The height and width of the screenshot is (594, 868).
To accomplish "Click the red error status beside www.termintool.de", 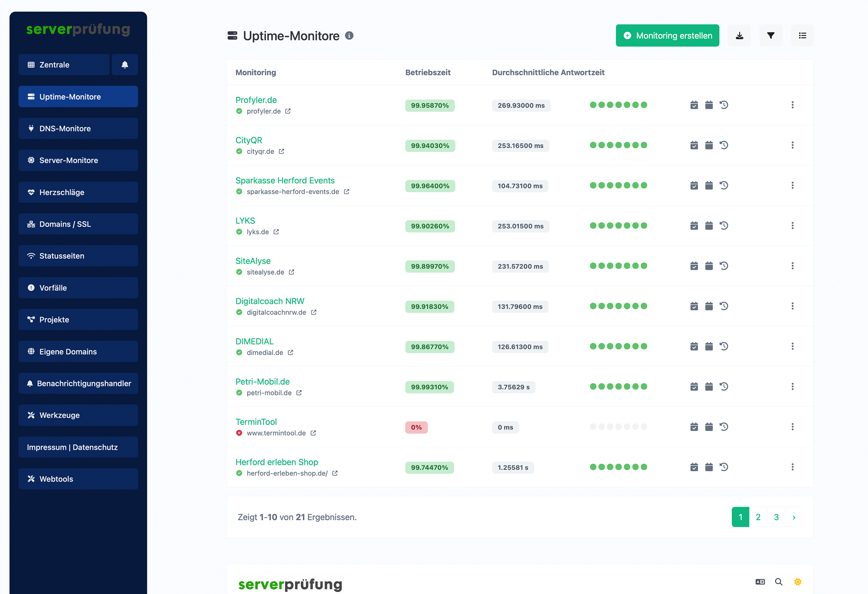I will tap(239, 433).
